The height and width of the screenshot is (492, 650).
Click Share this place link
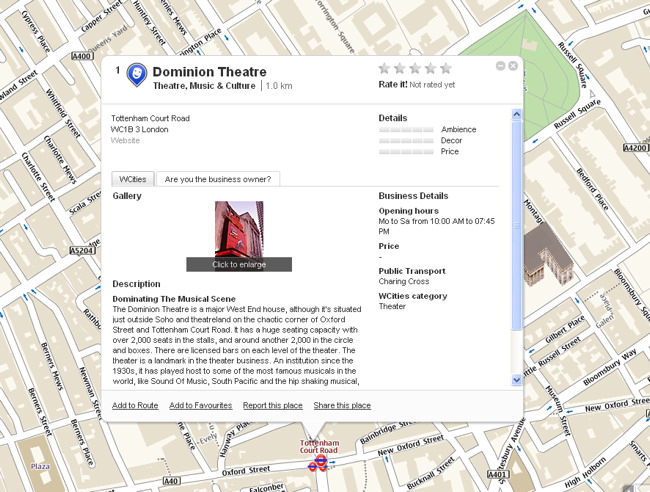tap(342, 405)
